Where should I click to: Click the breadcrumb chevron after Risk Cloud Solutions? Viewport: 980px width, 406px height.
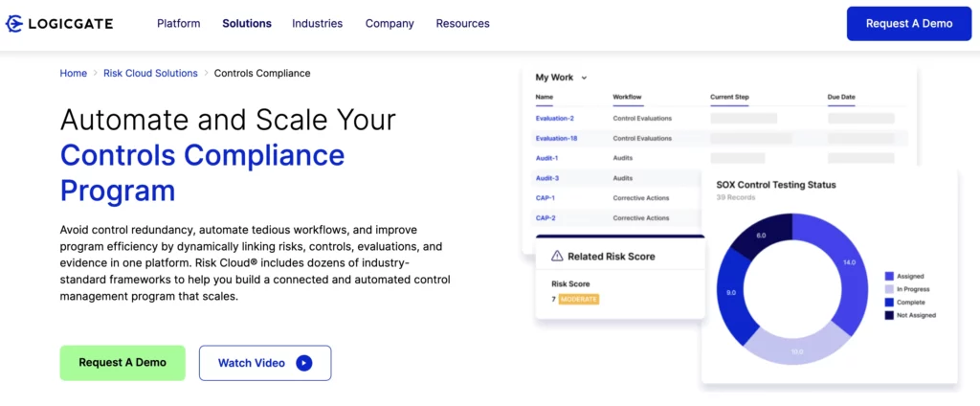(207, 73)
